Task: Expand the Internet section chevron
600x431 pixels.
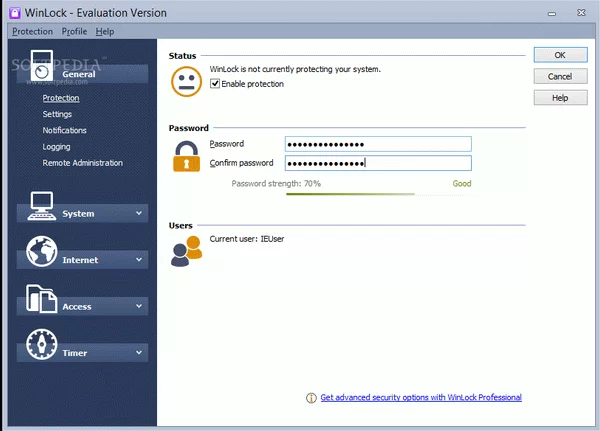Action: point(139,260)
